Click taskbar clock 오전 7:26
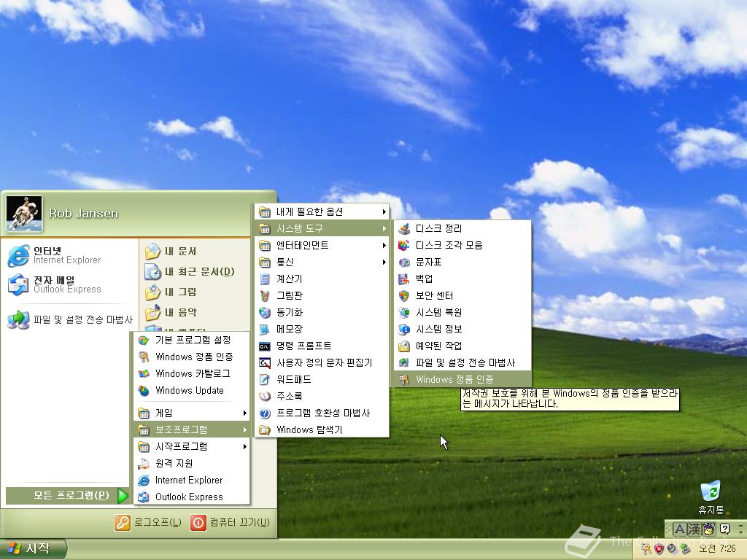Image resolution: width=747 pixels, height=560 pixels. click(717, 548)
